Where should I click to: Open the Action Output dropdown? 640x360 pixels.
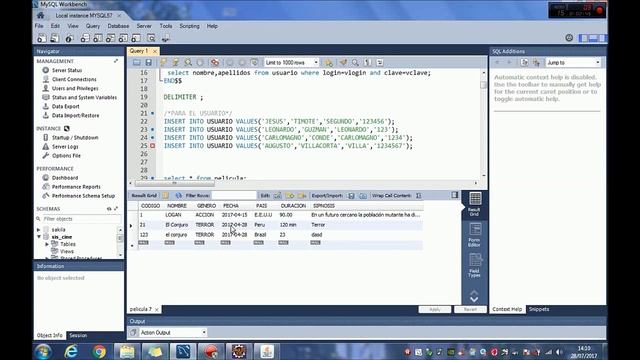173,333
